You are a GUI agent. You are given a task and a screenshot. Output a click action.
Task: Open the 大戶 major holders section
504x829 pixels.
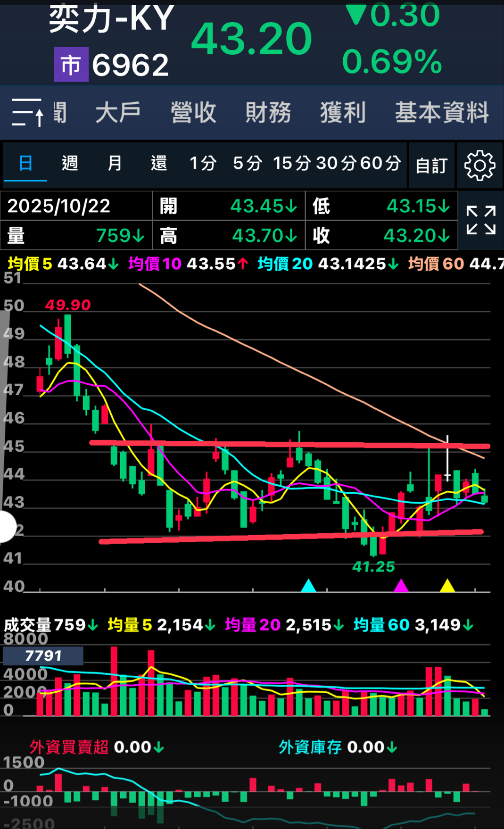coord(118,113)
